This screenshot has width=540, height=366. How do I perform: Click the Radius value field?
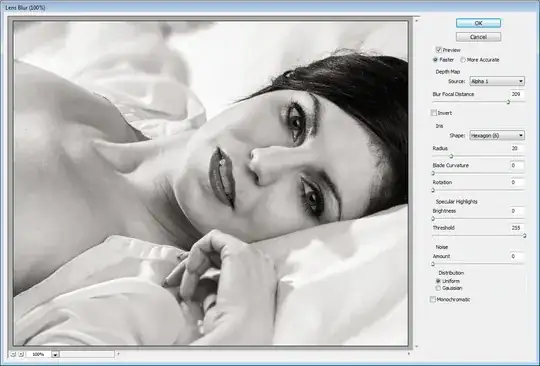[x=516, y=148]
